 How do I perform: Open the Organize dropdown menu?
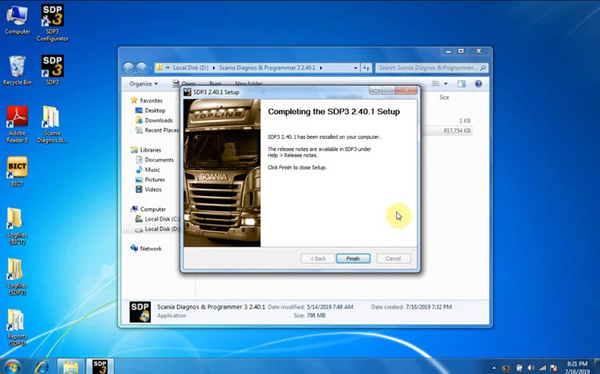click(143, 83)
